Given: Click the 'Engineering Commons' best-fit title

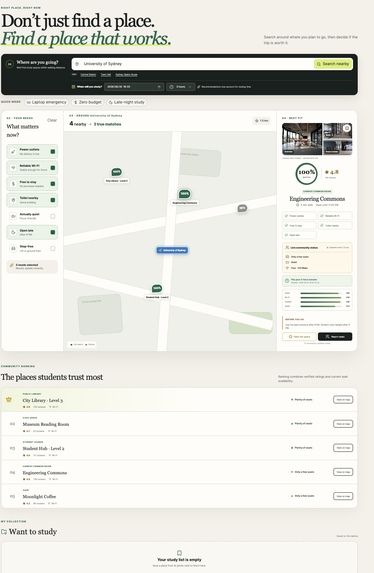Looking at the screenshot, I should click(x=317, y=199).
